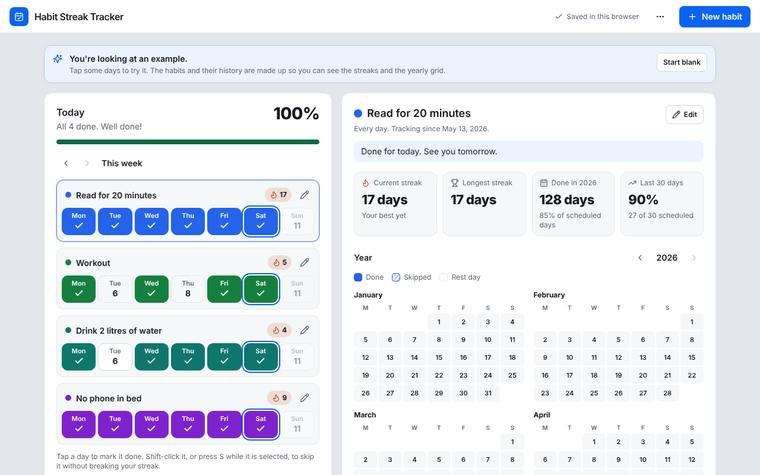This screenshot has width=760, height=475.
Task: Toggle Sunday 11 for Read for 20 minutes
Action: click(x=297, y=222)
